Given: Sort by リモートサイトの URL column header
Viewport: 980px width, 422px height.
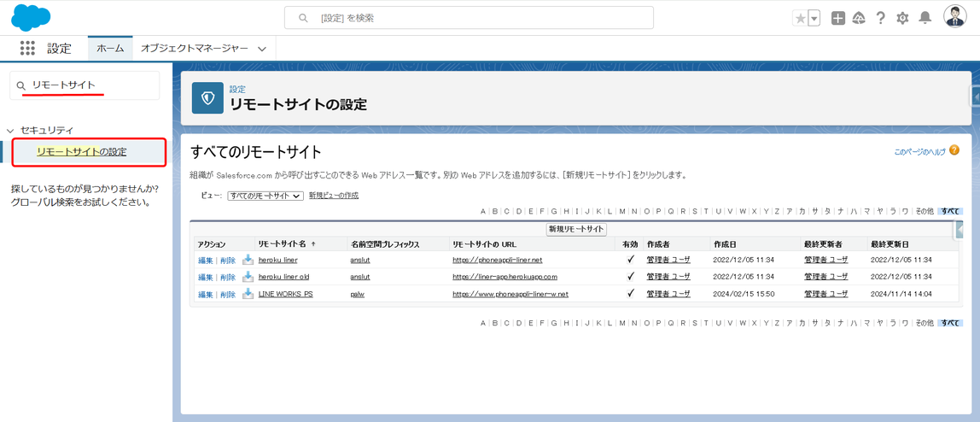Looking at the screenshot, I should pos(484,243).
